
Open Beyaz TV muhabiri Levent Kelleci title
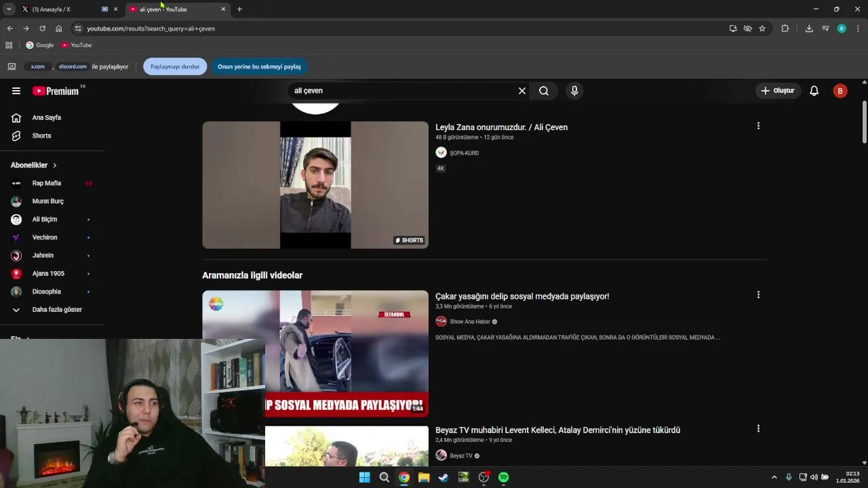tap(557, 430)
